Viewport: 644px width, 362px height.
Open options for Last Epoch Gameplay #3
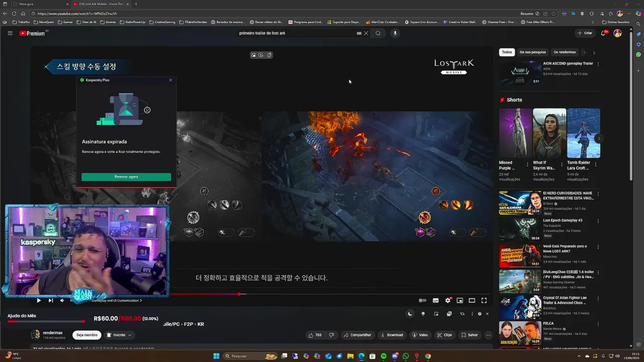pyautogui.click(x=598, y=221)
